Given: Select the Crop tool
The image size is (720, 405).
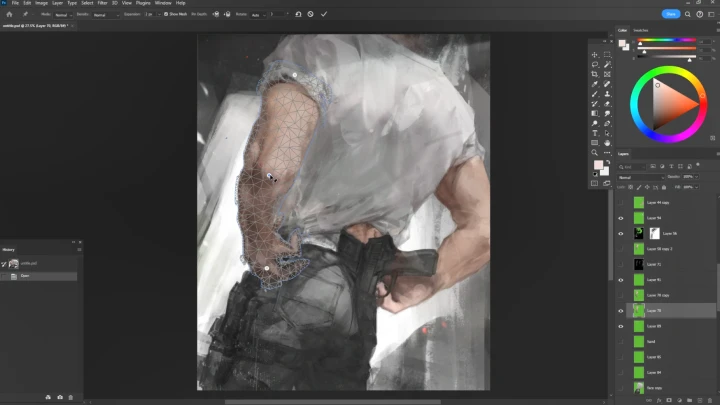Looking at the screenshot, I should 595,74.
